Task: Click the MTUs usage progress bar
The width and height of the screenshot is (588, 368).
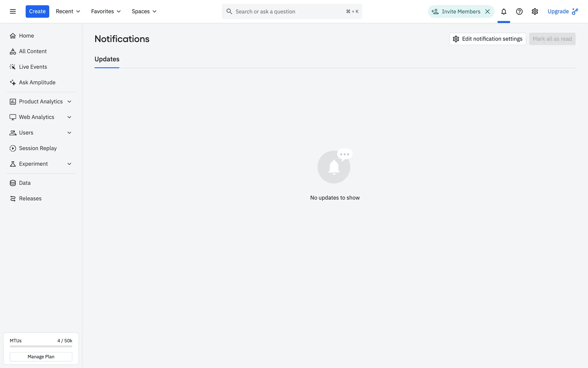Action: (x=41, y=346)
